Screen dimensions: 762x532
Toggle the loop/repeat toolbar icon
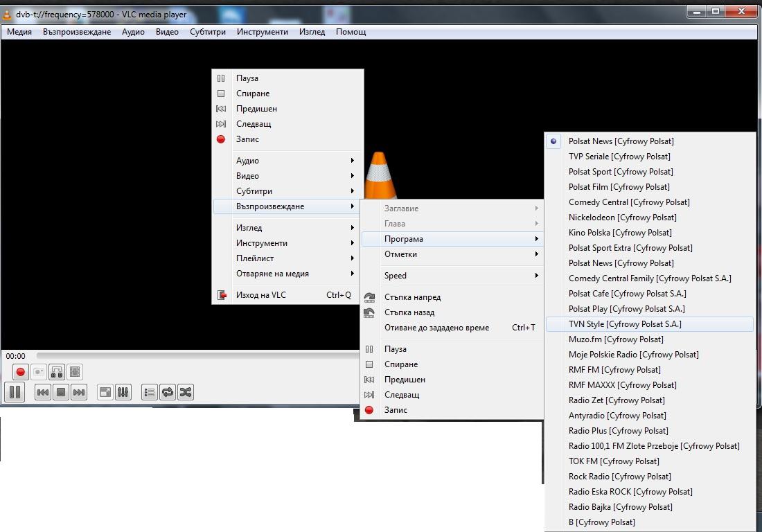tap(168, 392)
